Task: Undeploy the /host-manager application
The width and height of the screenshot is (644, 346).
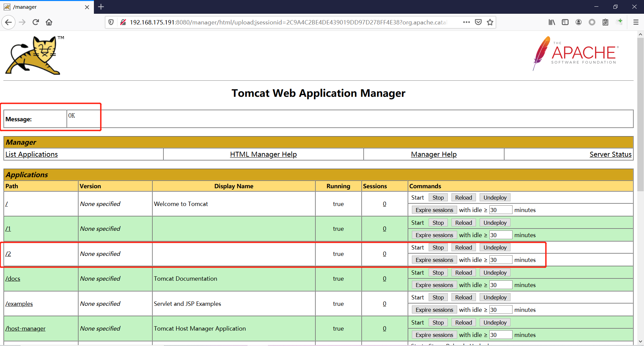Action: pyautogui.click(x=495, y=323)
